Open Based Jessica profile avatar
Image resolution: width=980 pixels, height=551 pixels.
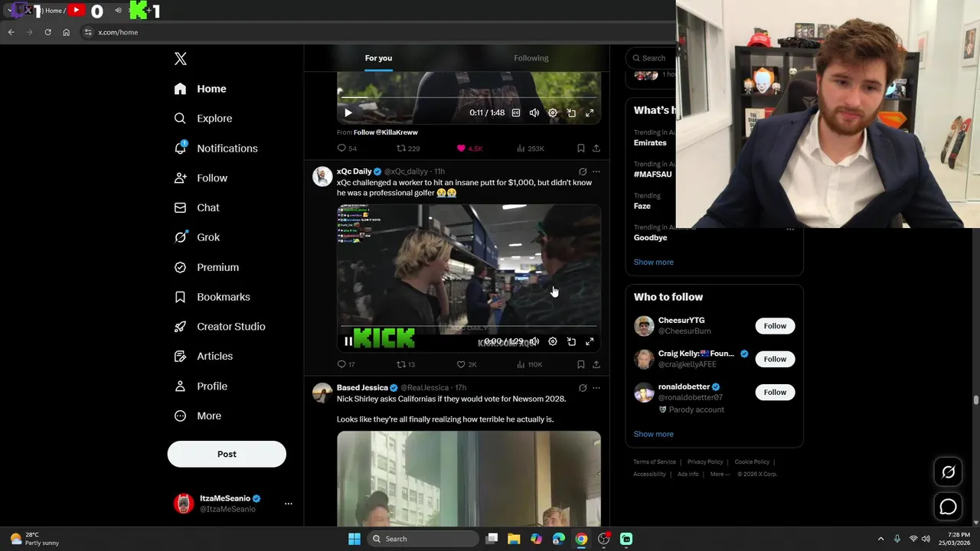click(322, 393)
